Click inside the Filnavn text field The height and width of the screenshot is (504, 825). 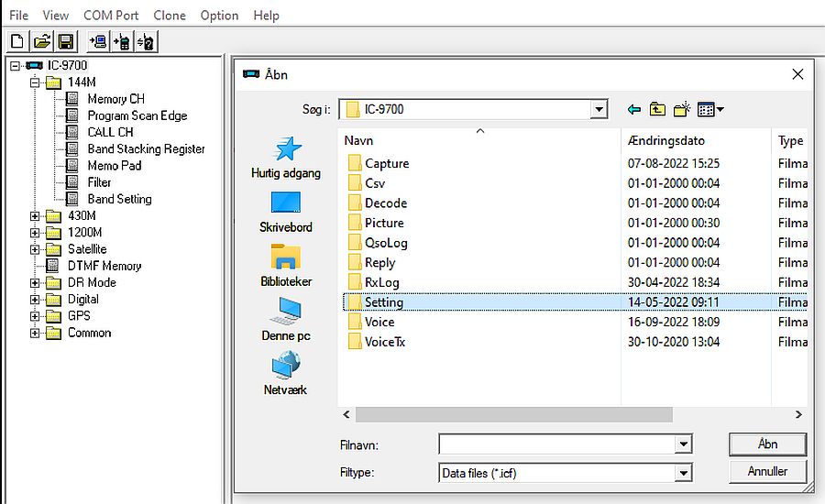coord(556,444)
